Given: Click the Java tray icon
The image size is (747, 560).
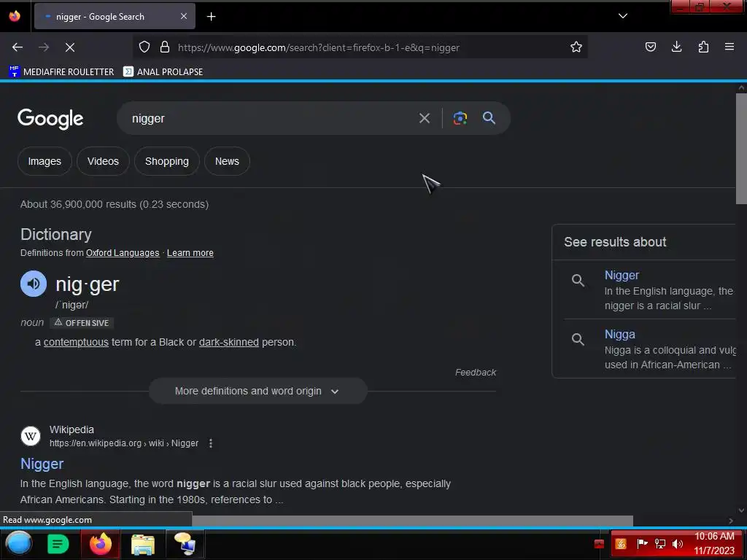Looking at the screenshot, I should point(621,544).
